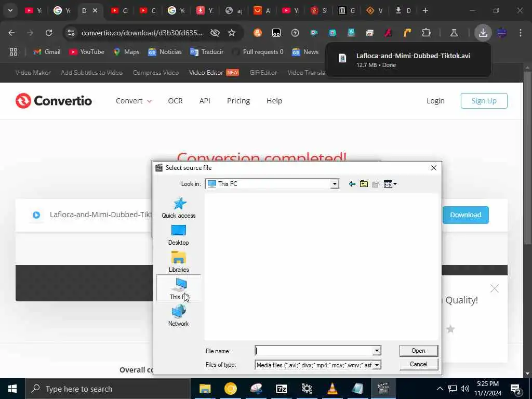The width and height of the screenshot is (532, 399).
Task: Reload the Convertio page
Action: [x=49, y=33]
